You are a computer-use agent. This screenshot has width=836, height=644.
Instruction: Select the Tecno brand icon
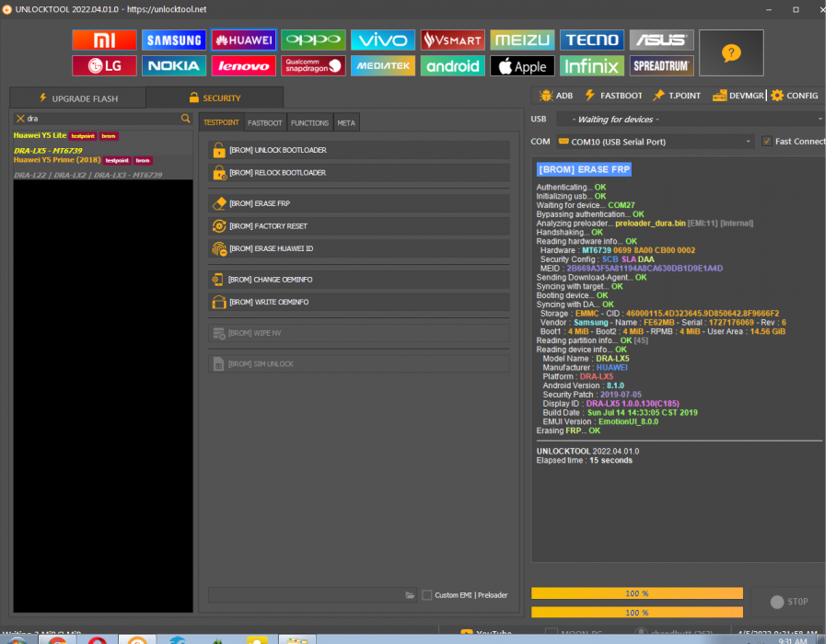pyautogui.click(x=592, y=40)
